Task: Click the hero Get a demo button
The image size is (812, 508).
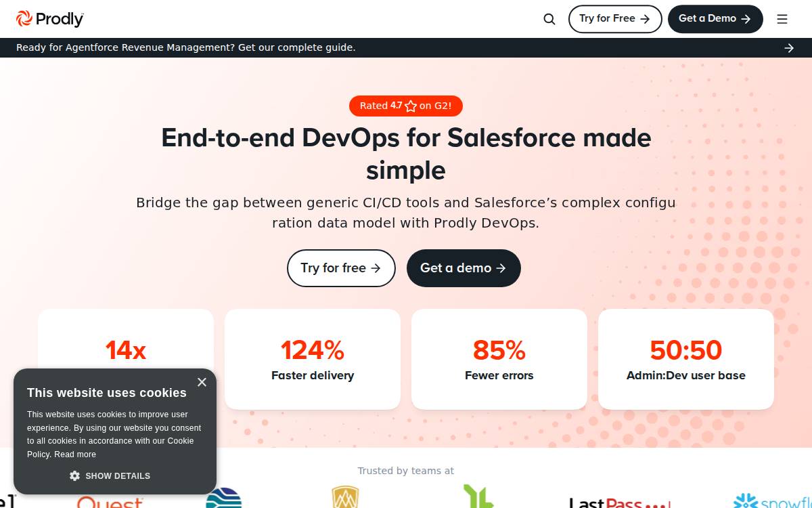Action: pyautogui.click(x=464, y=268)
